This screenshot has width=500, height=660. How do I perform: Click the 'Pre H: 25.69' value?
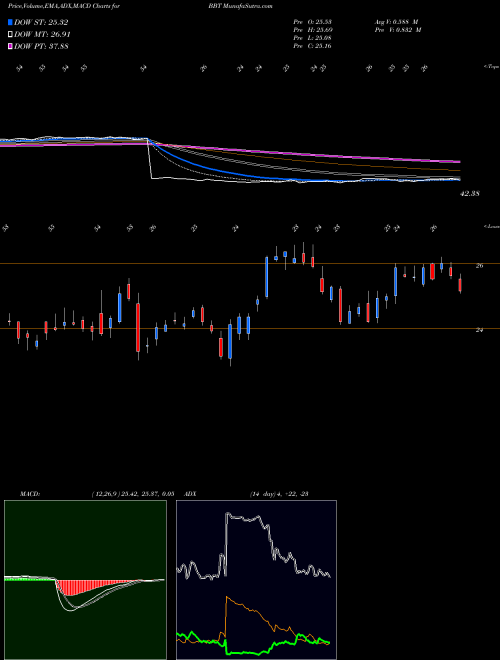tap(312, 30)
